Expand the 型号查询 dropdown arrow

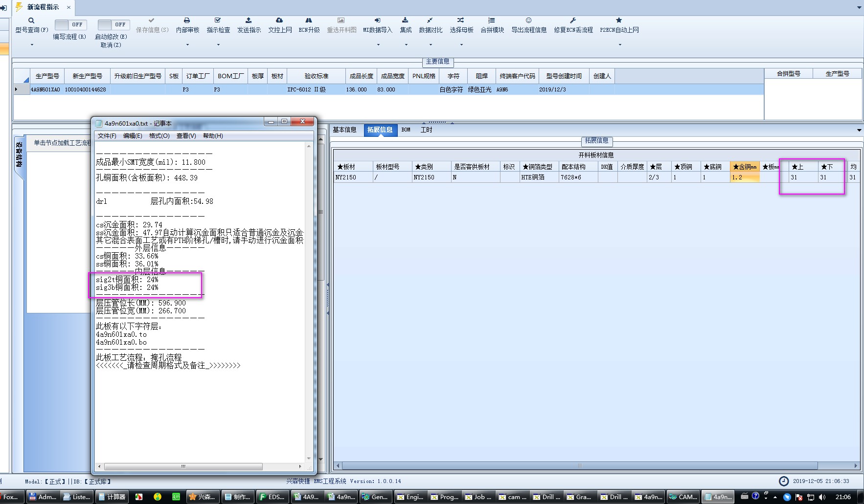[32, 45]
